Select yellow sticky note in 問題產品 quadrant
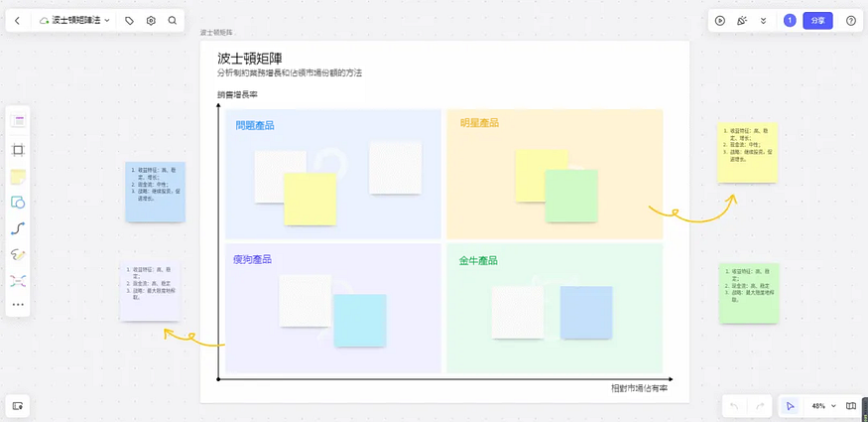Image resolution: width=868 pixels, height=422 pixels. click(x=310, y=199)
